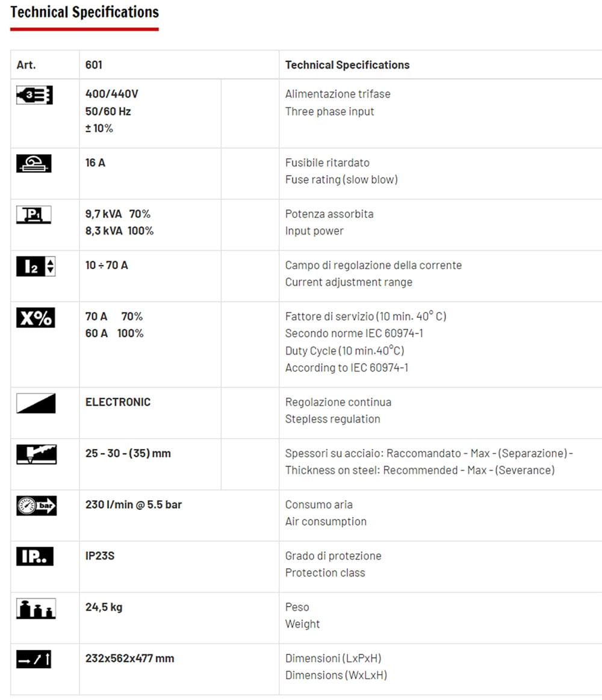602x700 pixels.
Task: Click the Technical Specifications column header
Action: pyautogui.click(x=347, y=65)
